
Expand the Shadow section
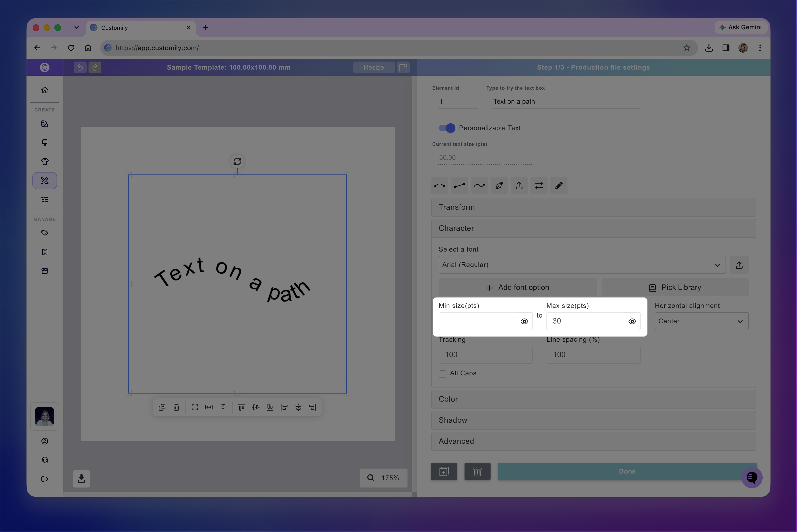tap(593, 420)
